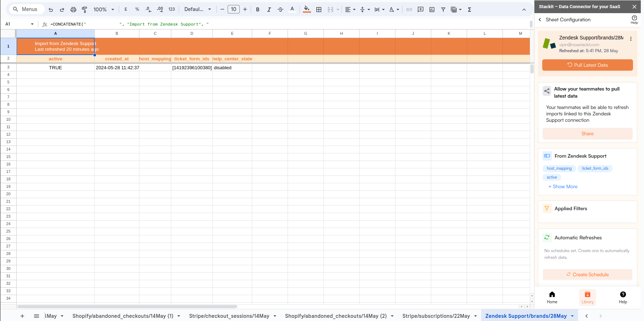Open the fill color picker

tap(307, 10)
